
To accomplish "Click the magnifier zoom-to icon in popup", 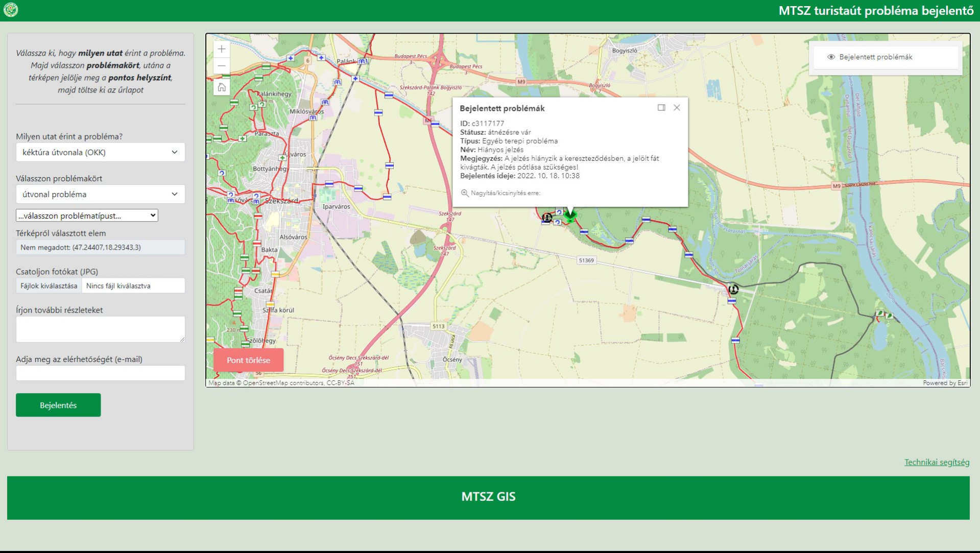I will pos(465,193).
